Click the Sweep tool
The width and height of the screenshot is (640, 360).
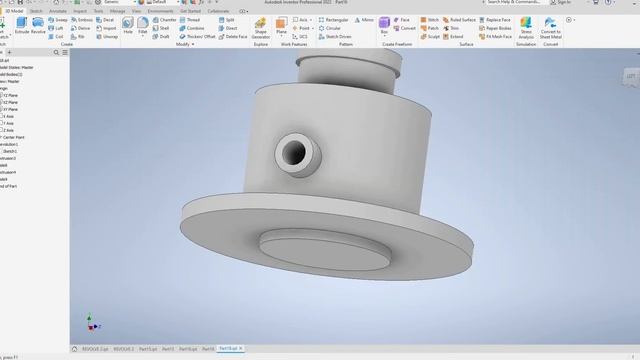tap(58, 20)
